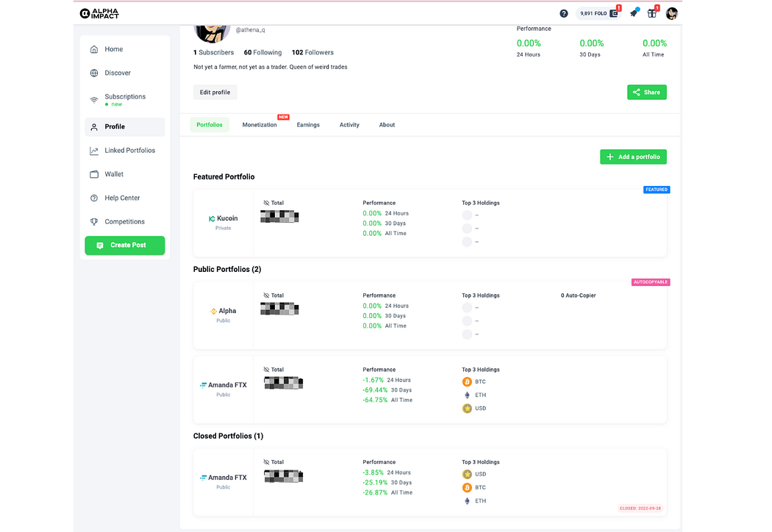Toggle Total visibility on Alpha portfolio
772x532 pixels.
coord(266,295)
